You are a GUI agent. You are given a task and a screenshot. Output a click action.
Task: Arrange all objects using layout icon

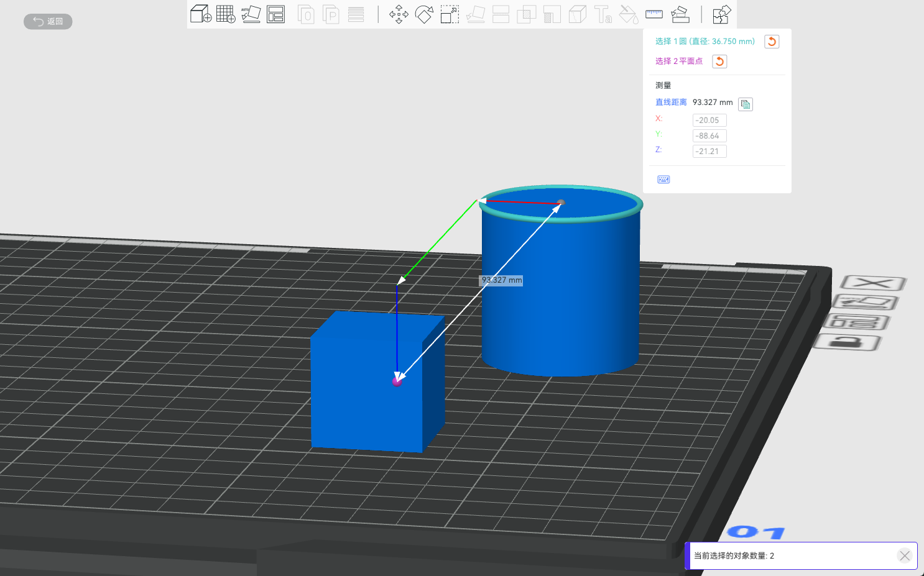(x=275, y=14)
